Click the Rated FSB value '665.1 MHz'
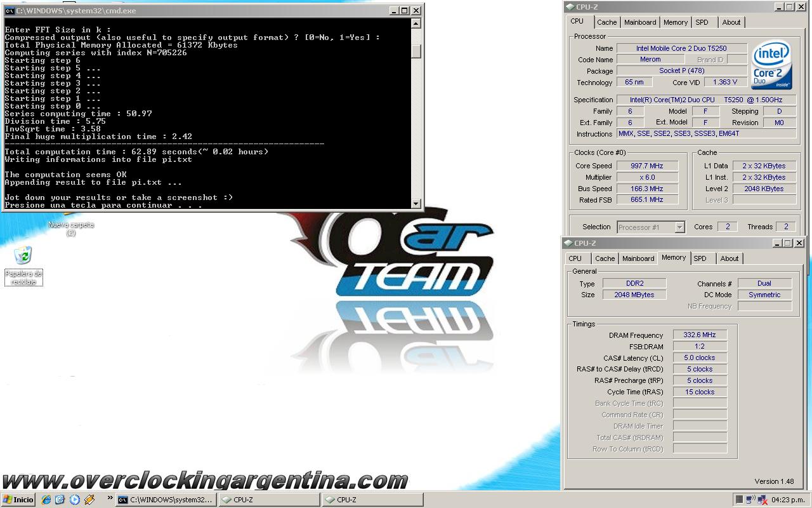The height and width of the screenshot is (508, 812). coord(647,200)
